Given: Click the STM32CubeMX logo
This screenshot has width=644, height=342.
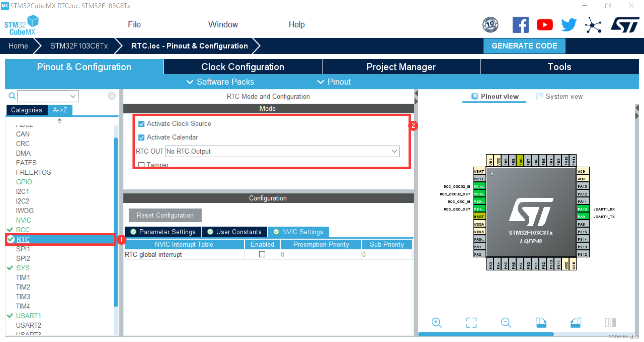Looking at the screenshot, I should click(x=21, y=25).
